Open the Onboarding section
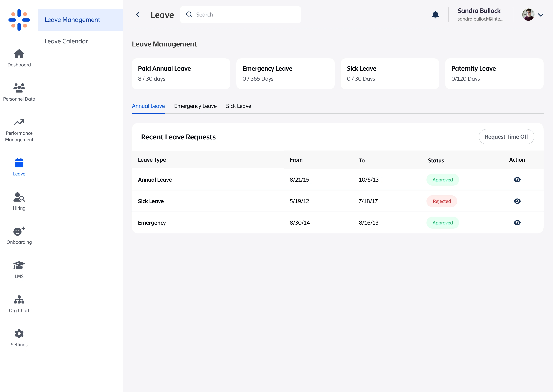The width and height of the screenshot is (553, 392). click(19, 231)
